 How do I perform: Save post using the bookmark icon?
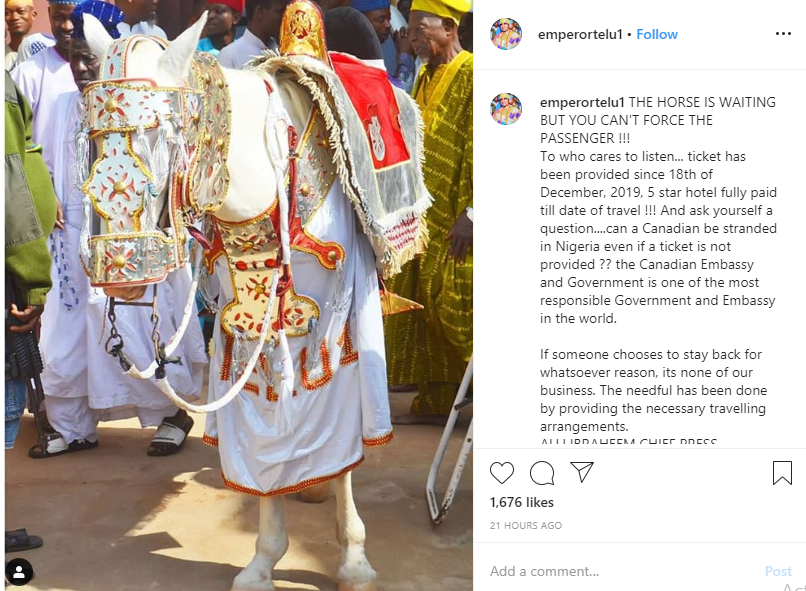[x=782, y=473]
